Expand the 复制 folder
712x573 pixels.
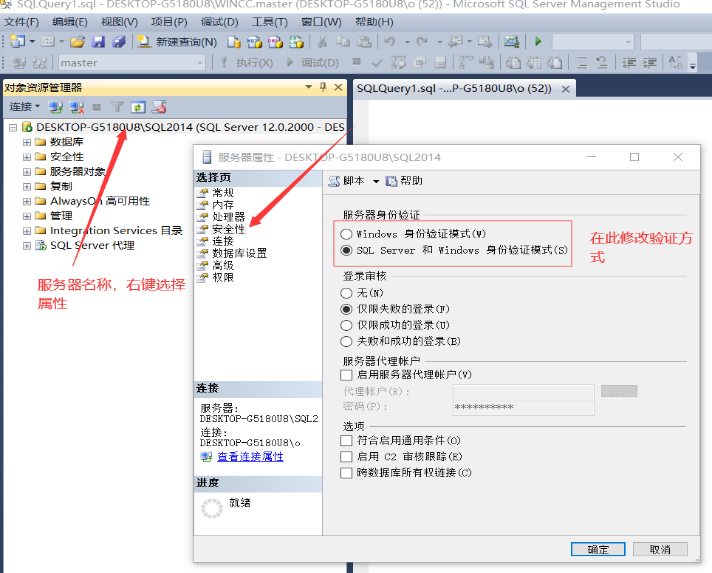click(27, 187)
